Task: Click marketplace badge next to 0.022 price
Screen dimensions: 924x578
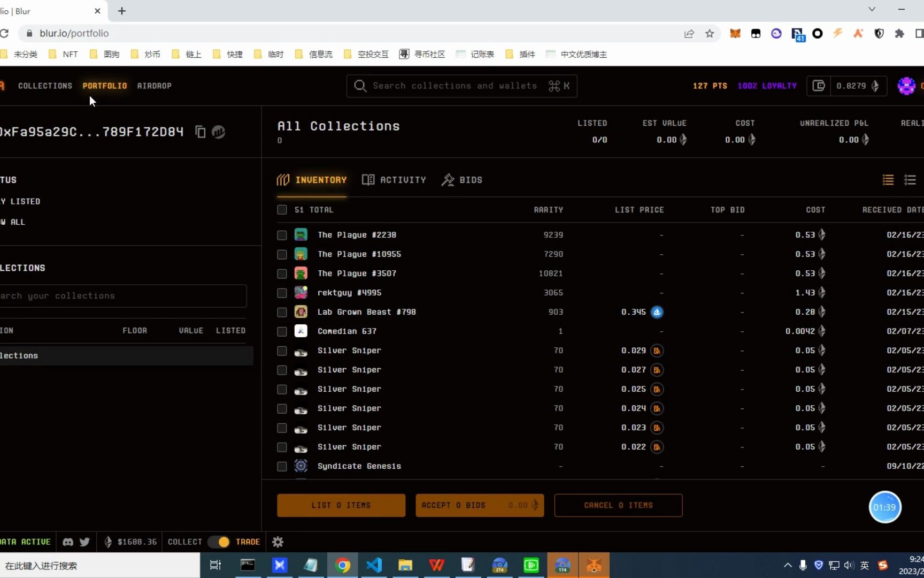Action: 657,447
